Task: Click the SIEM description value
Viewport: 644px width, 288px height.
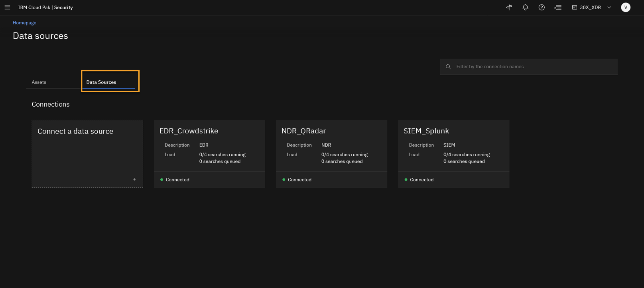Action: [449, 145]
